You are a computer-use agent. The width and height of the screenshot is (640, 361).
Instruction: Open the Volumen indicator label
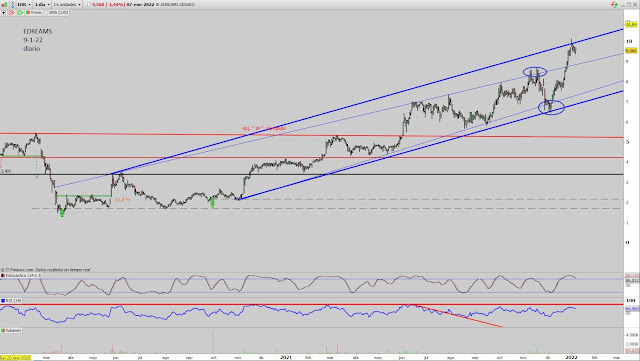[13, 330]
